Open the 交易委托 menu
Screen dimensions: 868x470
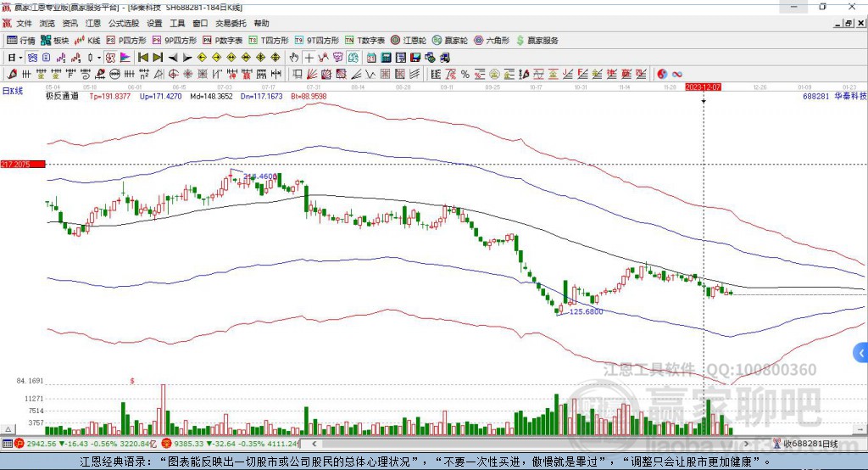[231, 23]
